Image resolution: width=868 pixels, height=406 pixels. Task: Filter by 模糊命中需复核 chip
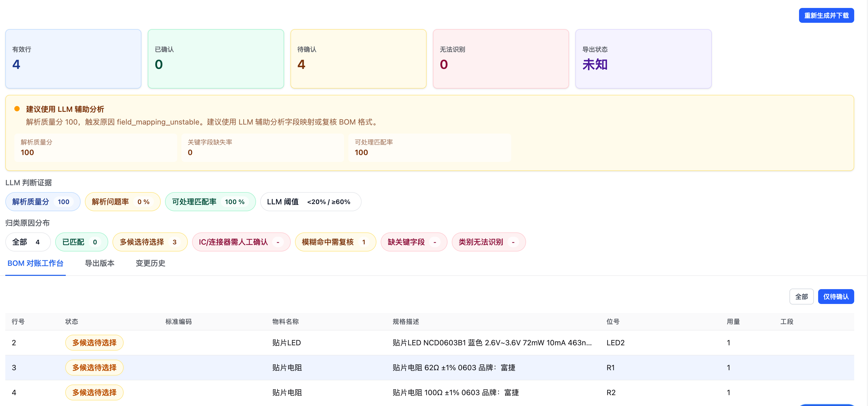[335, 242]
